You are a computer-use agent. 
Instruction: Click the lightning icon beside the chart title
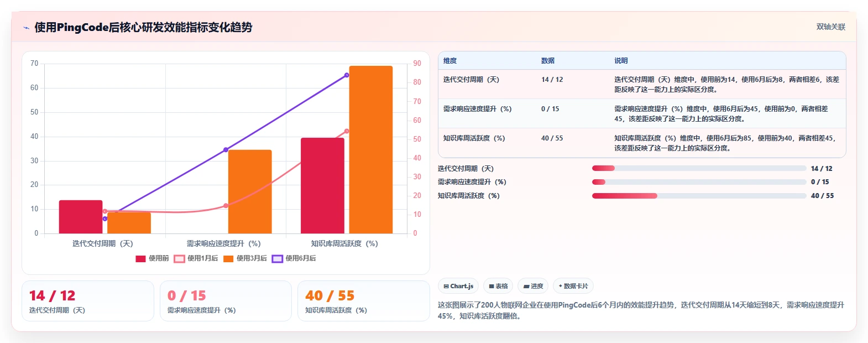[x=26, y=28]
